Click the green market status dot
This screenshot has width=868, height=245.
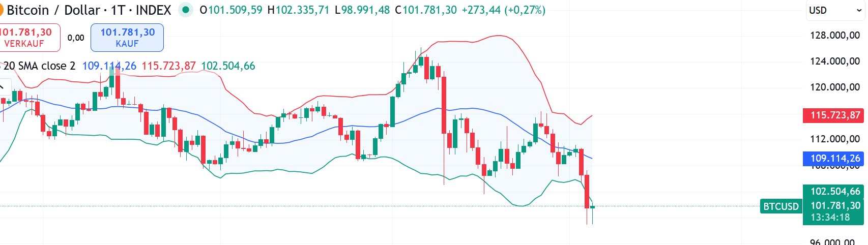coord(186,10)
